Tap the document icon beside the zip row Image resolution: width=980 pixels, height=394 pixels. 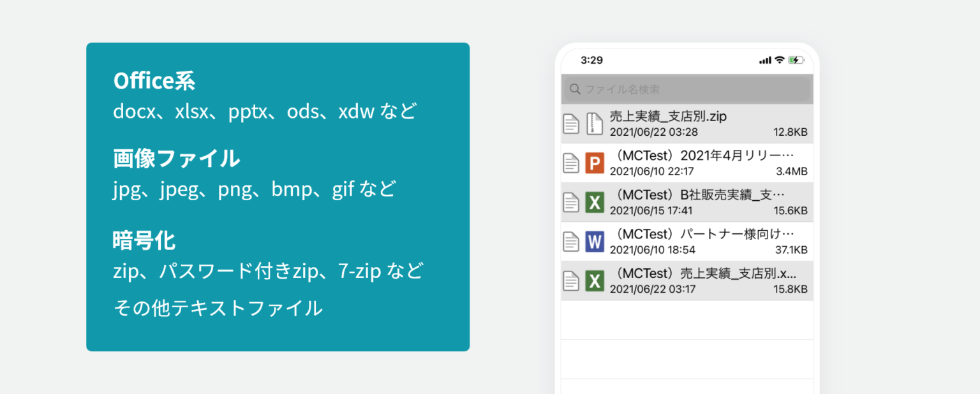tap(571, 124)
